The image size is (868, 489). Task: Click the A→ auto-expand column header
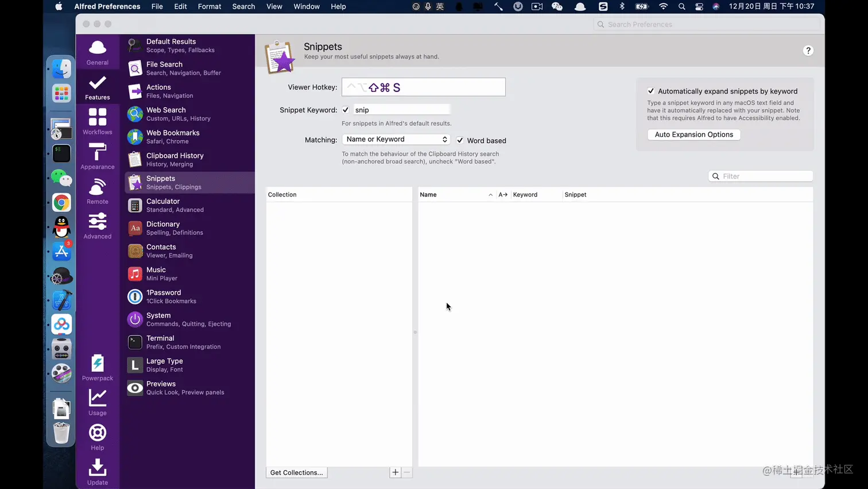pyautogui.click(x=503, y=195)
